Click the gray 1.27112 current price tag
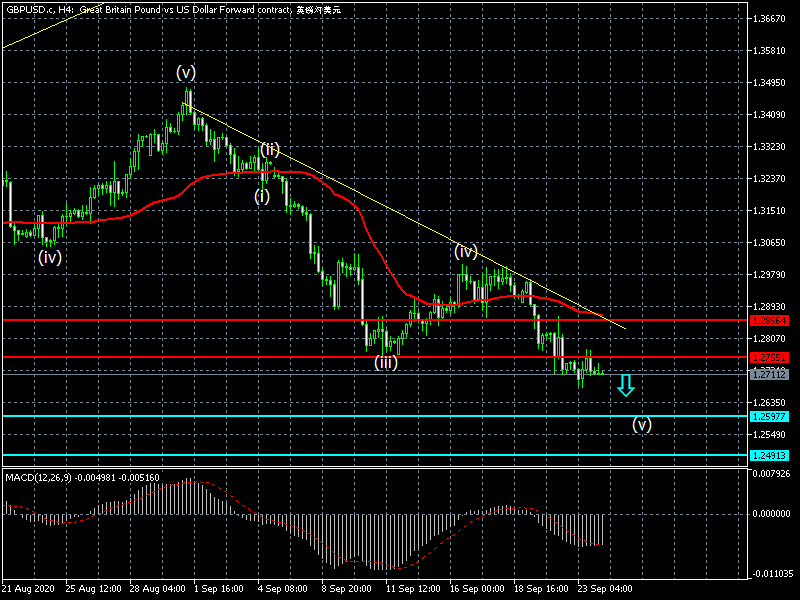The width and height of the screenshot is (800, 600). [769, 374]
